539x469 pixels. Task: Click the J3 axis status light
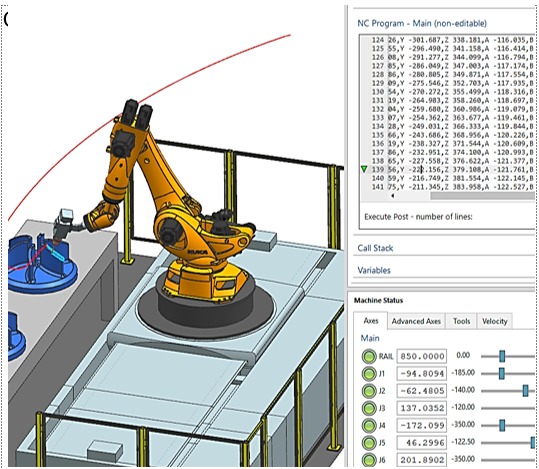(369, 408)
